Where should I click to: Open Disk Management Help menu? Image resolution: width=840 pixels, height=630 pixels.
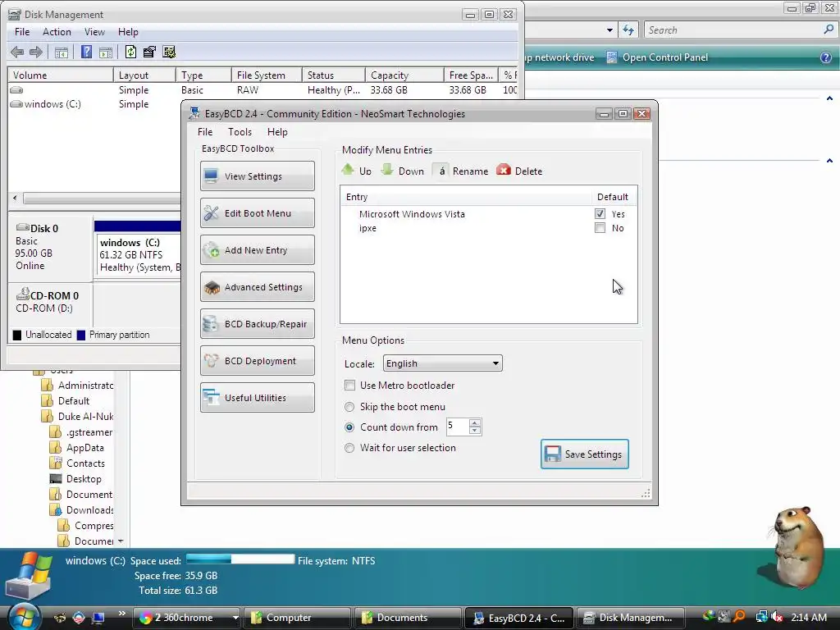click(x=128, y=32)
